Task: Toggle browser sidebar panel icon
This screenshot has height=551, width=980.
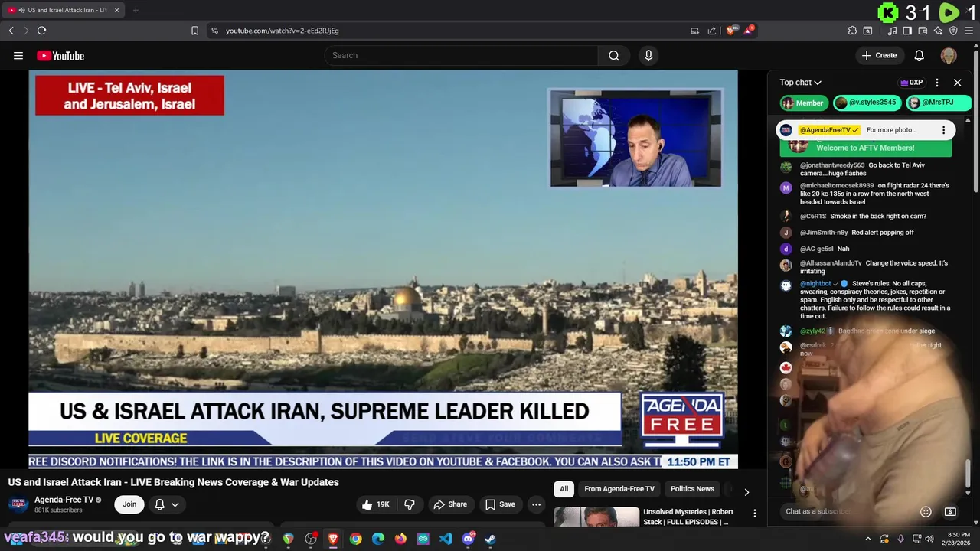Action: [x=907, y=31]
